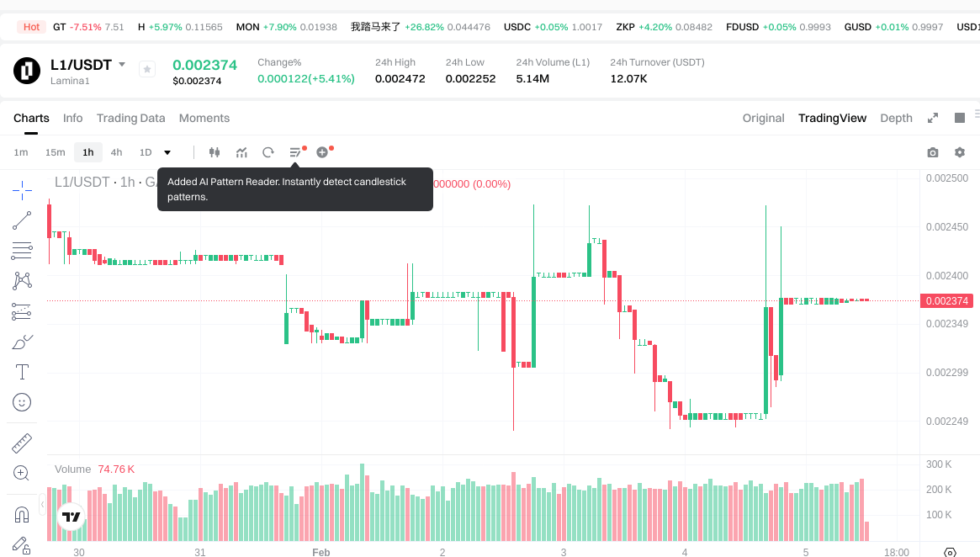Viewport: 980px width, 557px height.
Task: Open the indicators menu icon
Action: tap(241, 152)
